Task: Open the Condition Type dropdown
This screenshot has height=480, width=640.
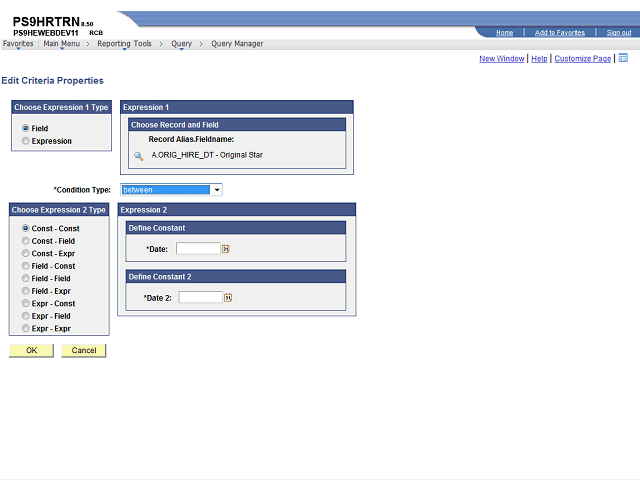Action: click(x=171, y=190)
